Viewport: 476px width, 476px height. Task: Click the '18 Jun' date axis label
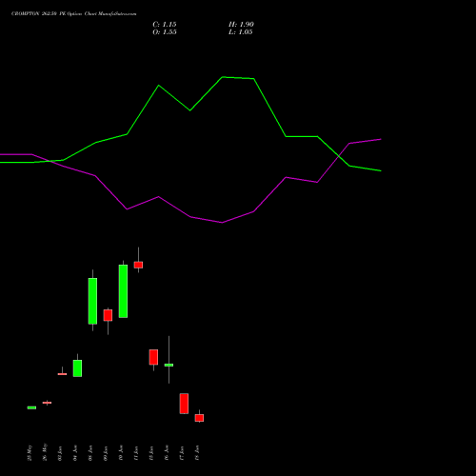(197, 453)
